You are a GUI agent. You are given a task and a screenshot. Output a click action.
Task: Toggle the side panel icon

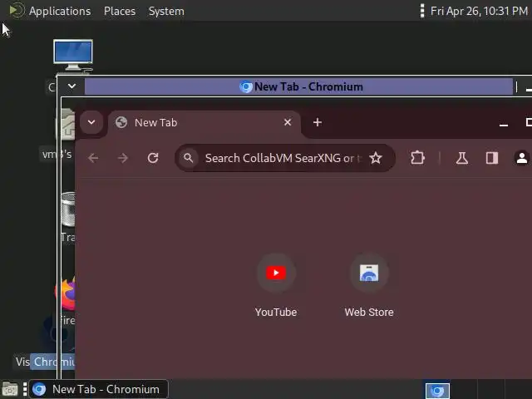pos(492,158)
